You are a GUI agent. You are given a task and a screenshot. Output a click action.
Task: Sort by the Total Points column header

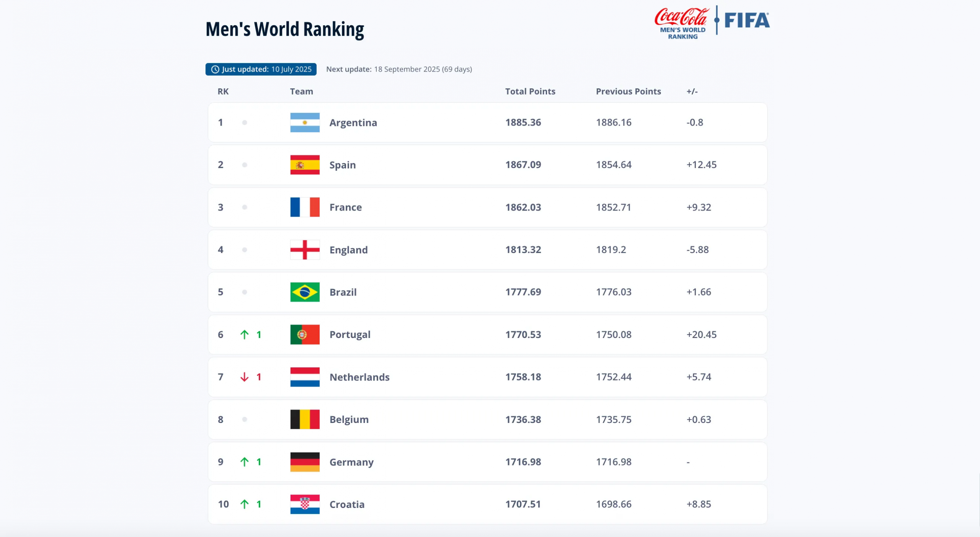tap(530, 91)
